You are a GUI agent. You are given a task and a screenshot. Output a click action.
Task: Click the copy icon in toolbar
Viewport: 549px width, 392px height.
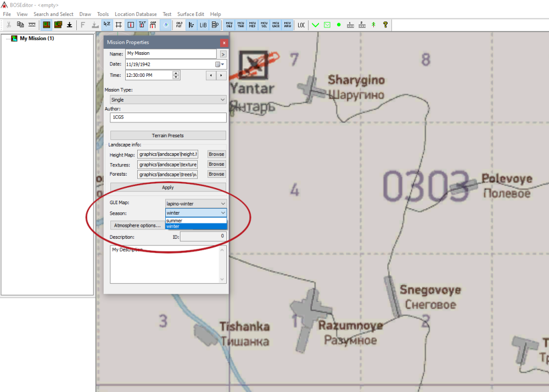click(x=20, y=25)
